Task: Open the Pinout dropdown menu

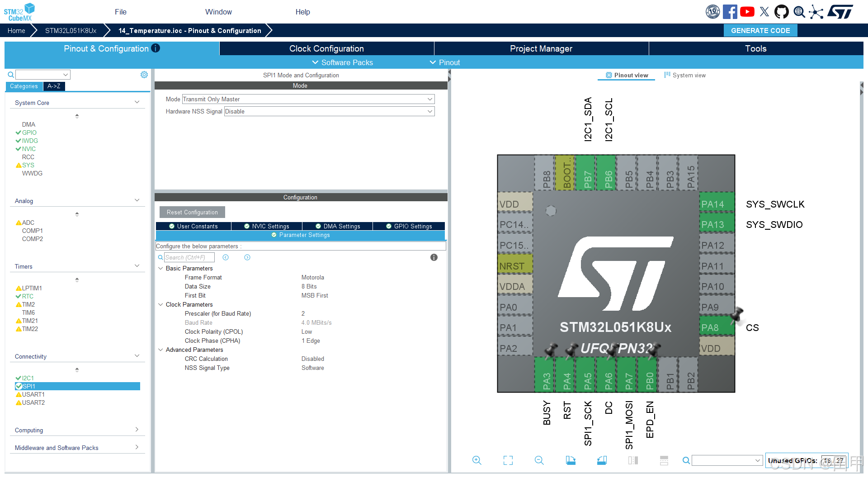Action: [x=445, y=62]
